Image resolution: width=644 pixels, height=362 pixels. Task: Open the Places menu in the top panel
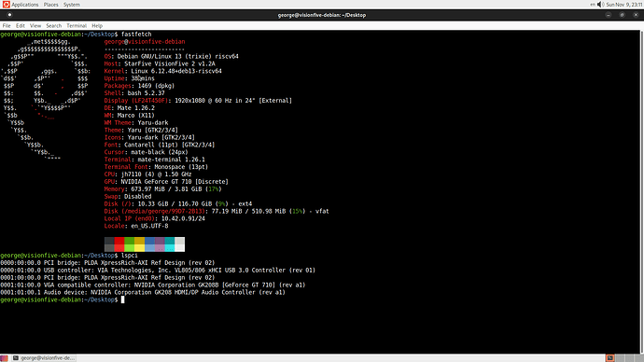click(x=51, y=5)
